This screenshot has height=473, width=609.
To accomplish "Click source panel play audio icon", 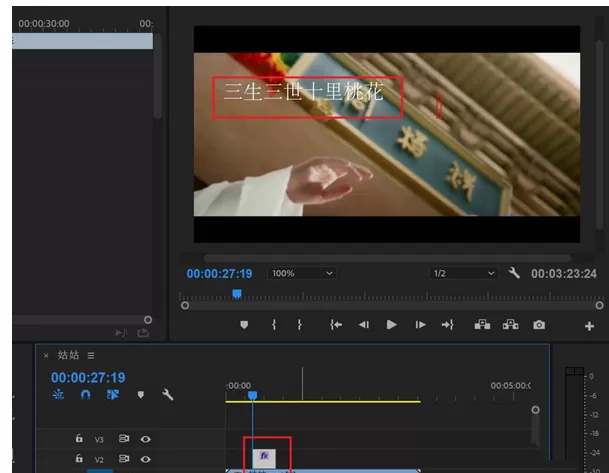I will click(x=121, y=333).
